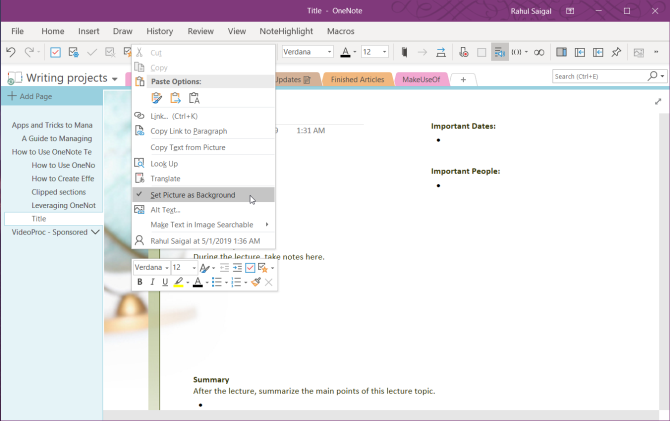Choose Translate from the context menu
Screen dimensions: 670x421
[x=203, y=179]
